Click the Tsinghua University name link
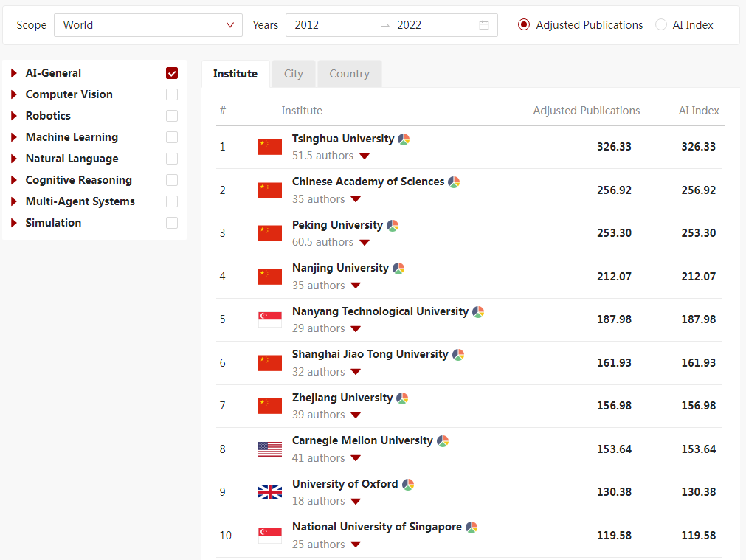This screenshot has width=746, height=560. point(343,139)
